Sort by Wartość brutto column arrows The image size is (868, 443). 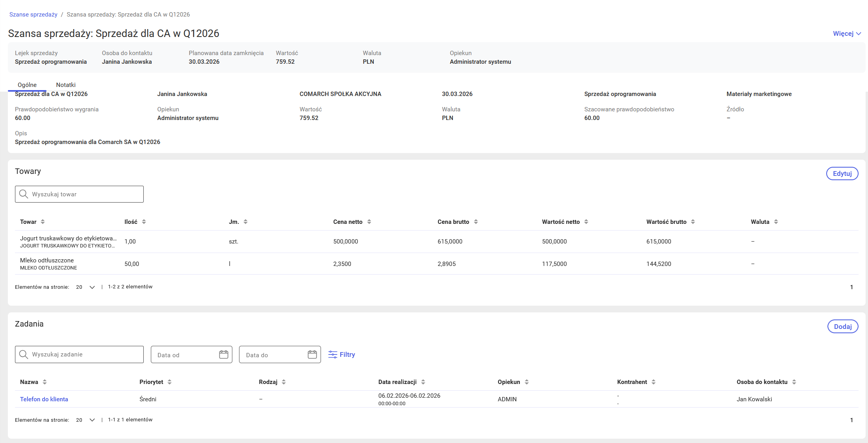click(693, 222)
